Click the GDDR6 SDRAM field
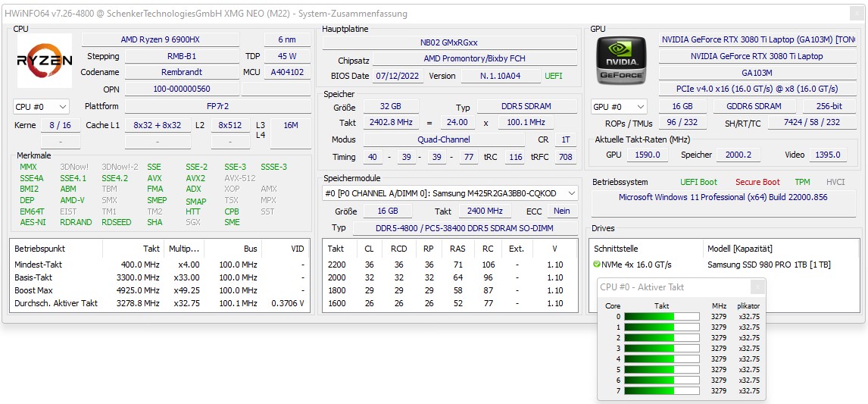This screenshot has width=868, height=404. (754, 106)
